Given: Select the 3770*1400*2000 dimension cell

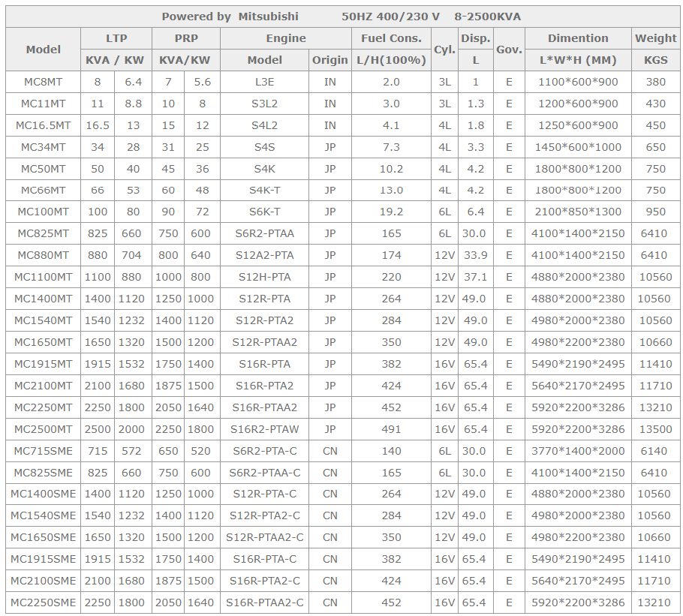Looking at the screenshot, I should 578,452.
